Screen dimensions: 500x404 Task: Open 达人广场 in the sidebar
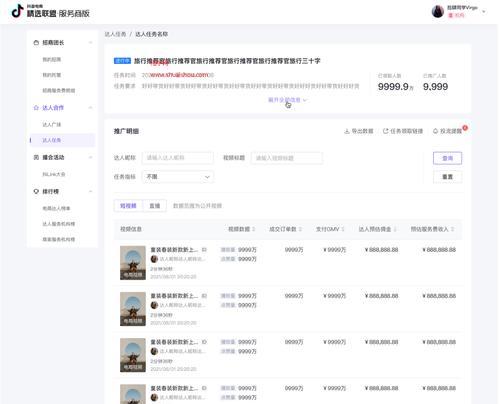coord(52,125)
